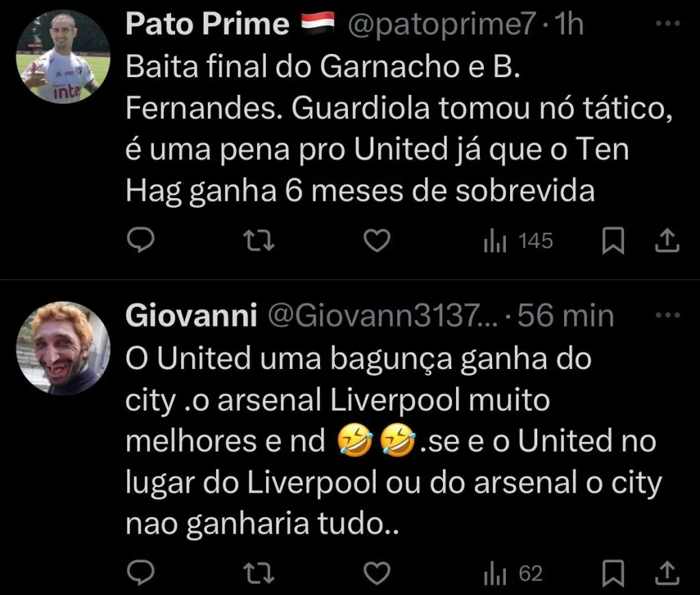The height and width of the screenshot is (595, 700).
Task: Bookmark Giovanni's tweet
Action: 612,574
